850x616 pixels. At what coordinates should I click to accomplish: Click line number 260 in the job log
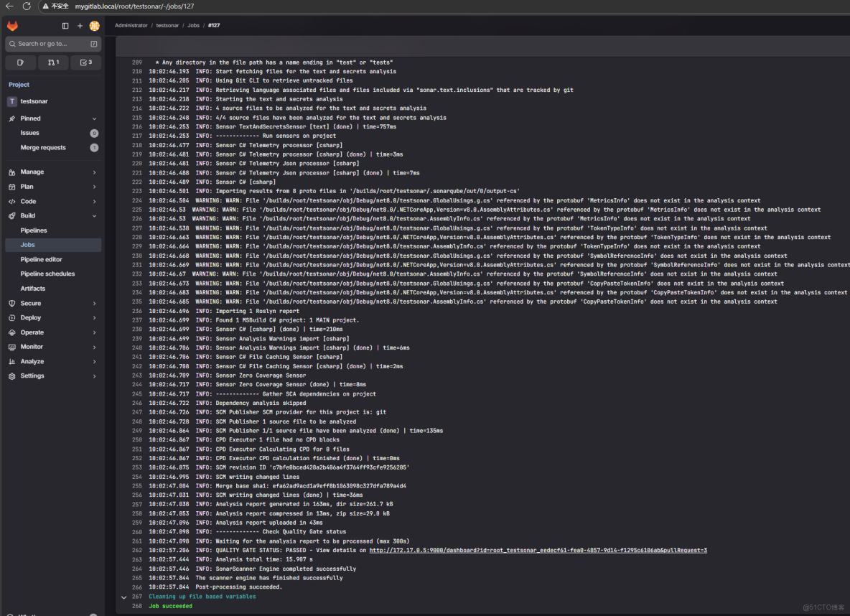(x=136, y=531)
